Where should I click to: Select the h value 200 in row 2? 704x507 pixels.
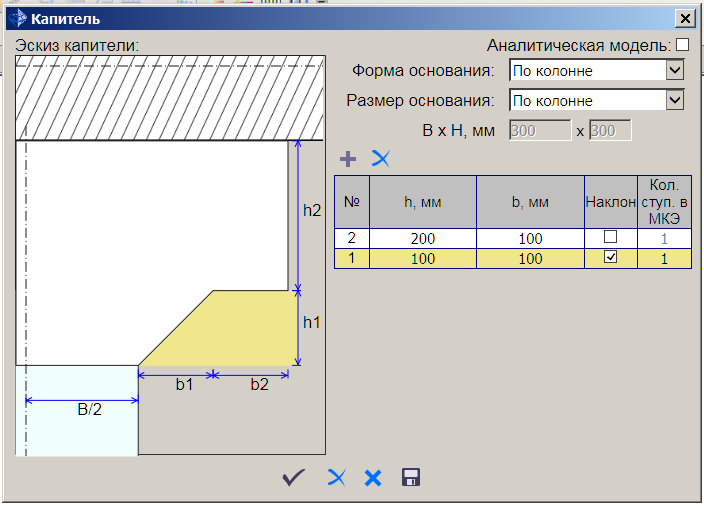coord(423,238)
